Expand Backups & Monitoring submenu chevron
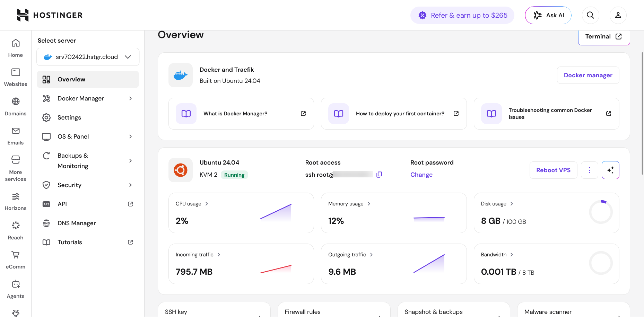This screenshot has height=317, width=644. click(x=130, y=161)
